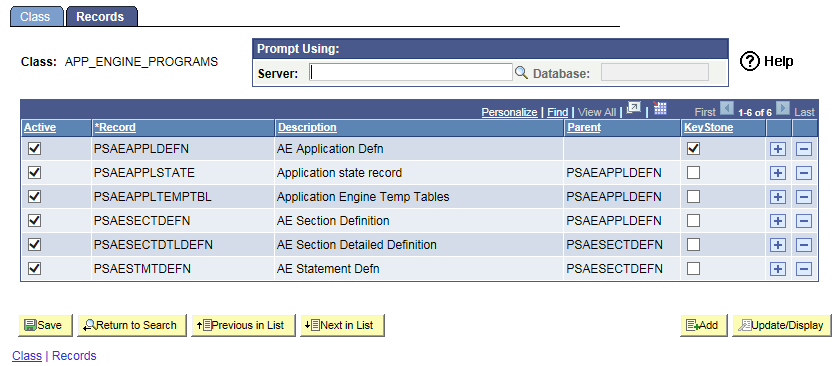Image resolution: width=832 pixels, height=366 pixels.
Task: Switch to Update/Display mode
Action: (781, 325)
